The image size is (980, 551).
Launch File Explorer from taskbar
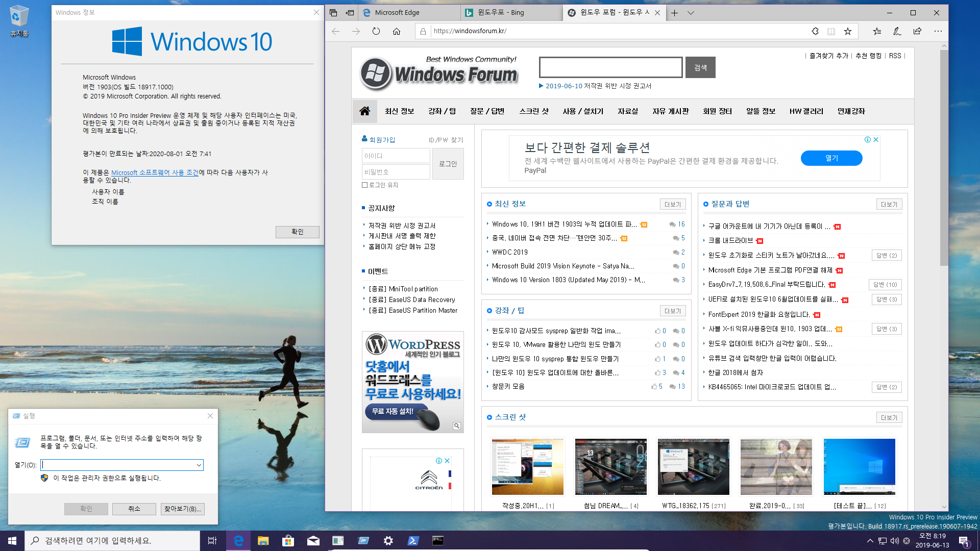[263, 541]
